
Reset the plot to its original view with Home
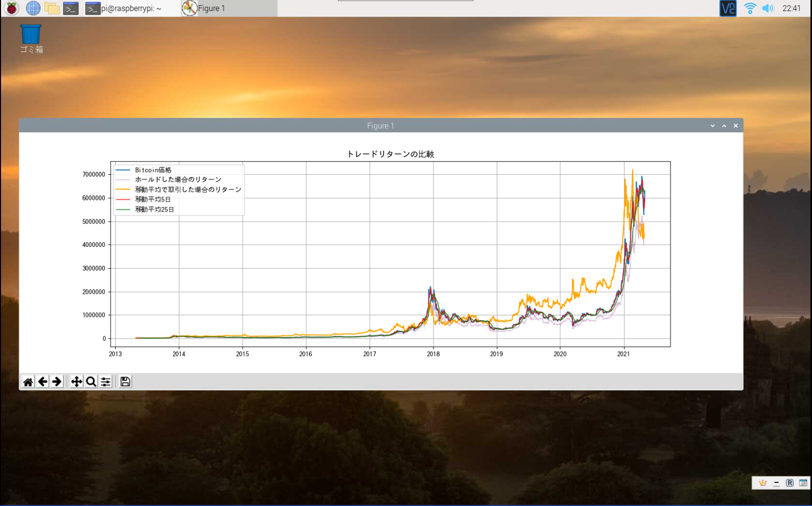coord(28,382)
